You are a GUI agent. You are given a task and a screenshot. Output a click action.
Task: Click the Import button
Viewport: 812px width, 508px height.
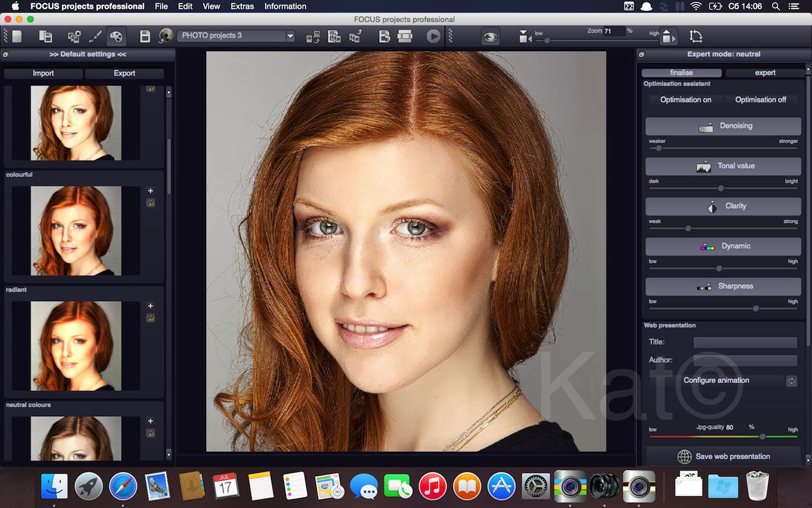43,74
